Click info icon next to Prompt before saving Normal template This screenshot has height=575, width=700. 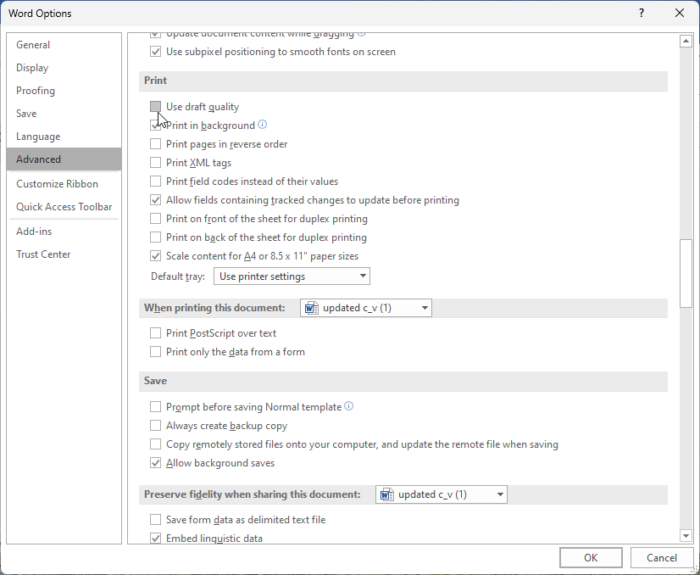349,407
